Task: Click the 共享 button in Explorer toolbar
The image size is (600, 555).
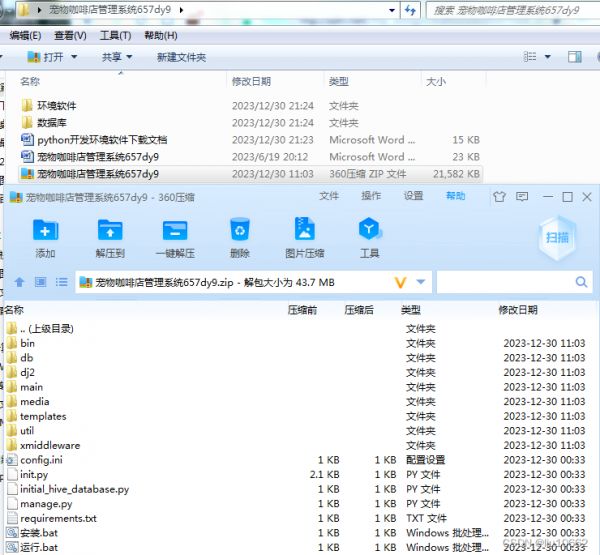Action: [x=111, y=57]
